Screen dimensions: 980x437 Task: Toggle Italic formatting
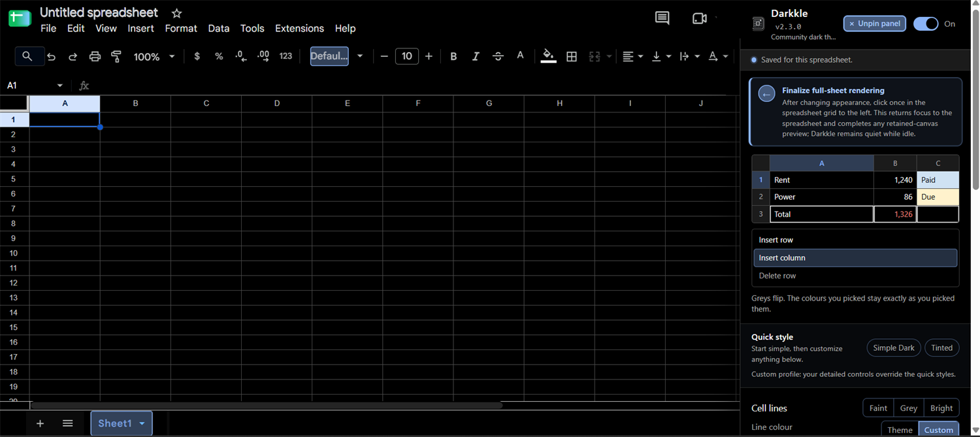click(476, 56)
